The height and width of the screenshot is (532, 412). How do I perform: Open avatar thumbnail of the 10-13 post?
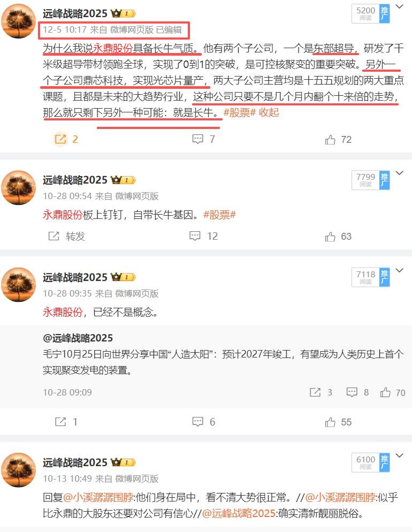pos(19,470)
